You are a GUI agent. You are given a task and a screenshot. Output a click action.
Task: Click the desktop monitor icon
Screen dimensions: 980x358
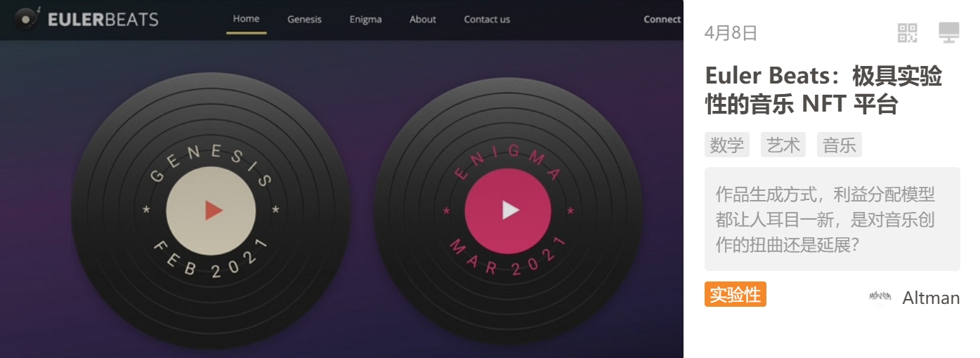click(x=949, y=32)
